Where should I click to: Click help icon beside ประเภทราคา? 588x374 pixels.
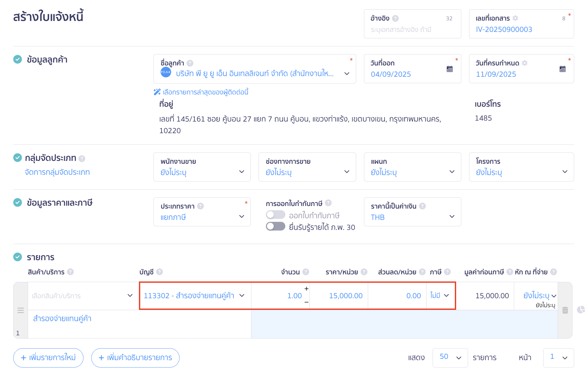coord(200,206)
